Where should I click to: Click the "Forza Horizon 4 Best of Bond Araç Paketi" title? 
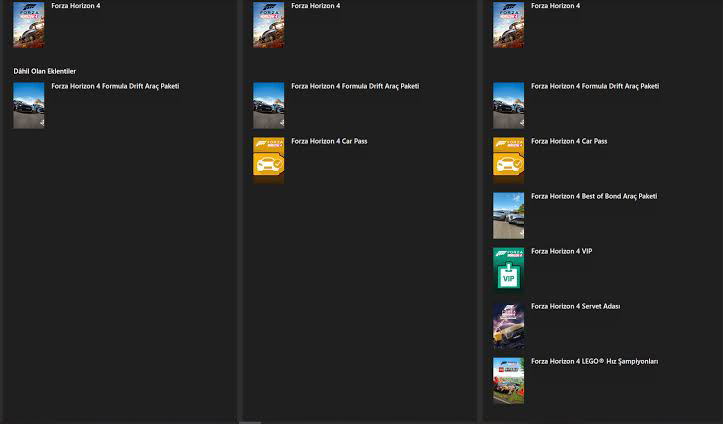tap(594, 196)
